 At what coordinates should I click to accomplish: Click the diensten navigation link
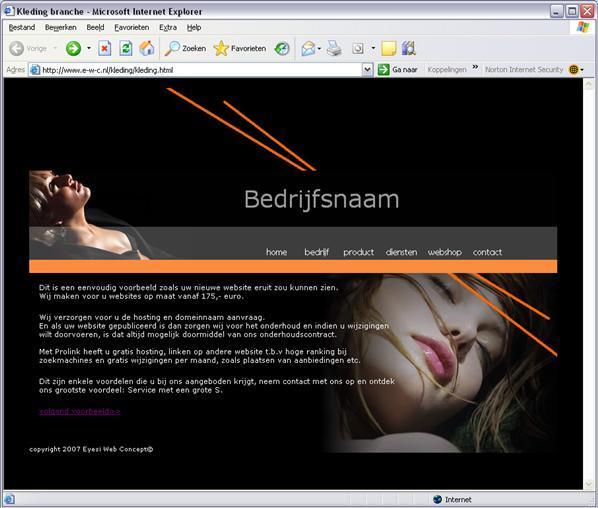point(401,252)
